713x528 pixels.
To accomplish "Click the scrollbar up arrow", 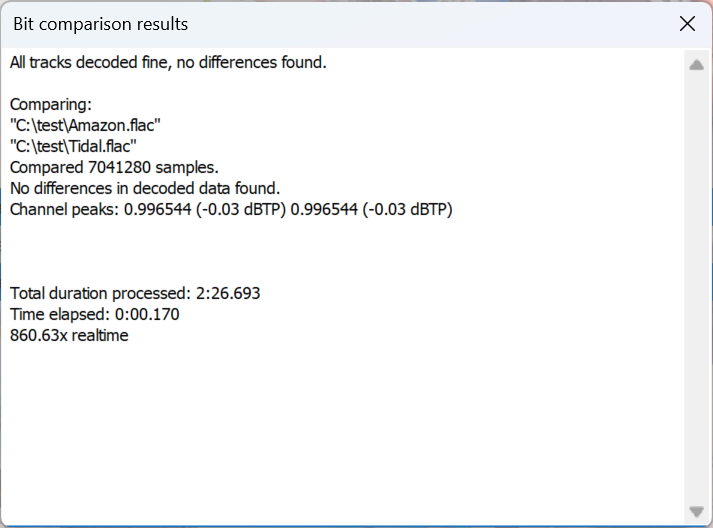I will 696,65.
